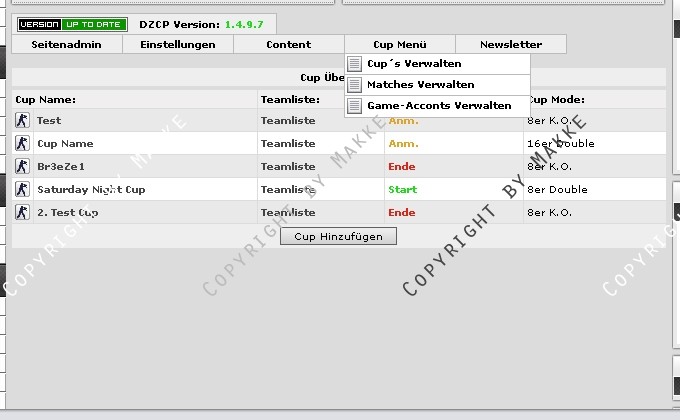Click the list icon next to Game-Acconts Verwalten

click(354, 106)
